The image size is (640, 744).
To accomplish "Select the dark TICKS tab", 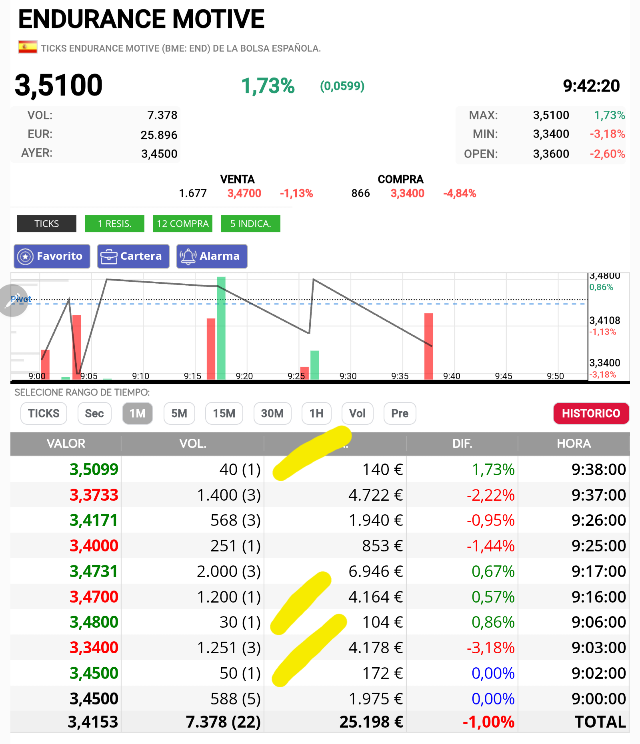I will 46,223.
